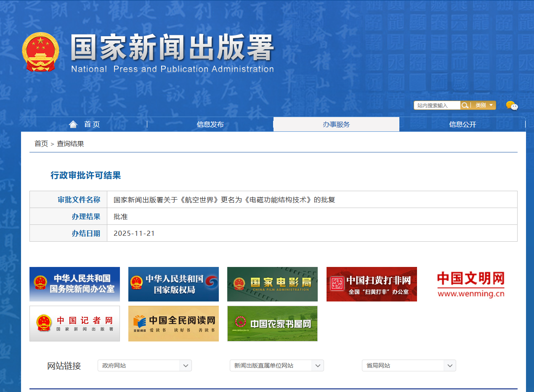534x392 pixels.
Task: Click the 中国全民阅读网 banner
Action: click(173, 323)
